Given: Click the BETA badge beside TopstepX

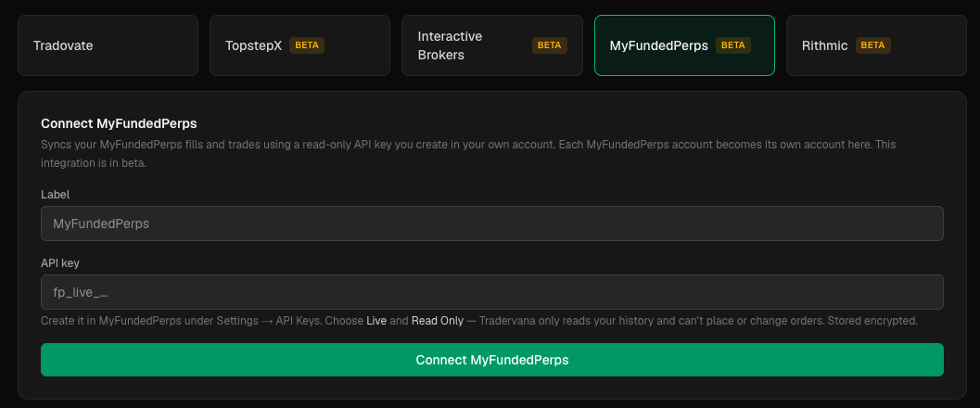Looking at the screenshot, I should (x=307, y=45).
